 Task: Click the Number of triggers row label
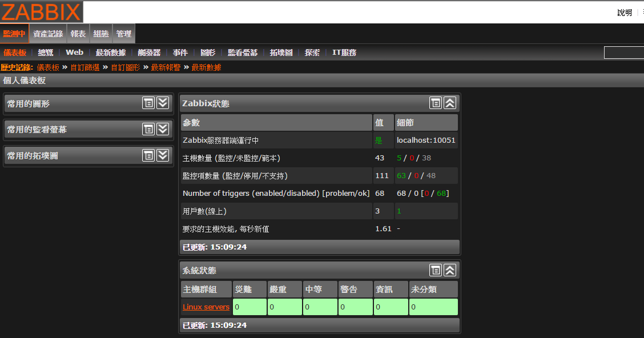point(276,193)
